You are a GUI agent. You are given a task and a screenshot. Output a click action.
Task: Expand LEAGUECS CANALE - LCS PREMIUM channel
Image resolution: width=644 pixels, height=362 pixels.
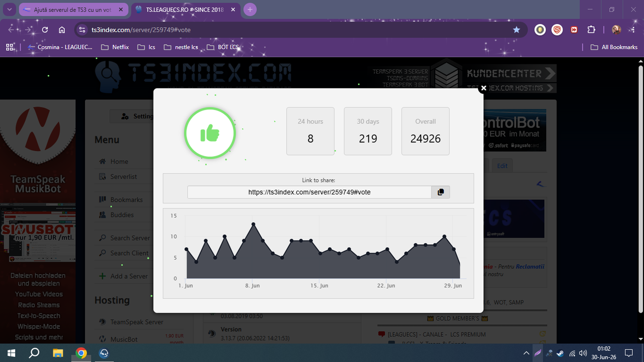point(436,334)
